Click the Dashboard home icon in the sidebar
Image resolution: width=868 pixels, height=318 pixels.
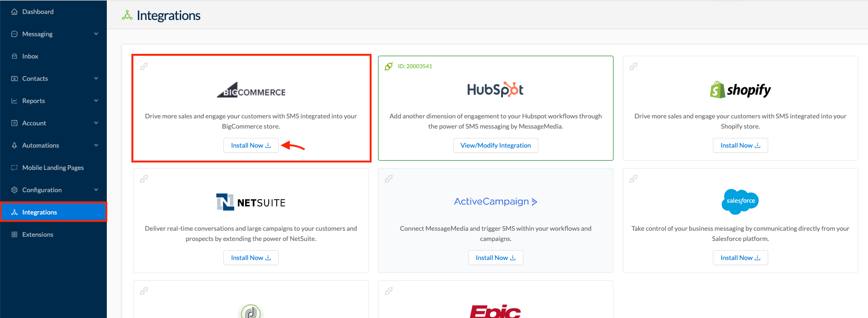pos(14,12)
